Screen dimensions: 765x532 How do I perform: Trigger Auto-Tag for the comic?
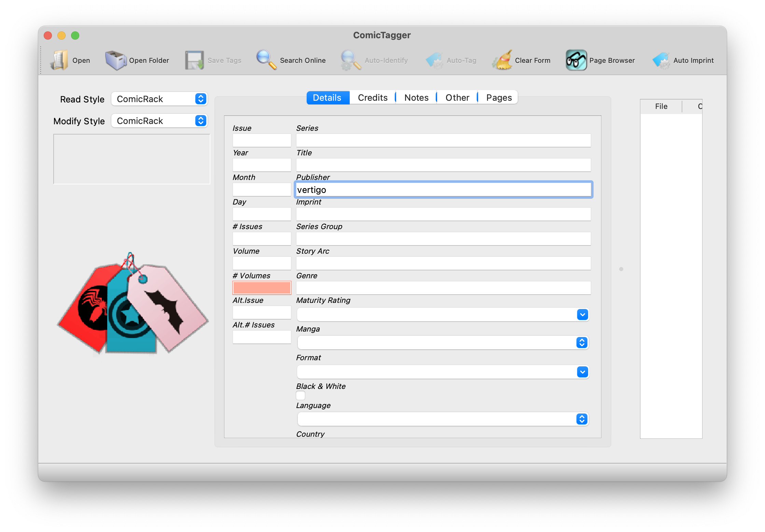[451, 60]
